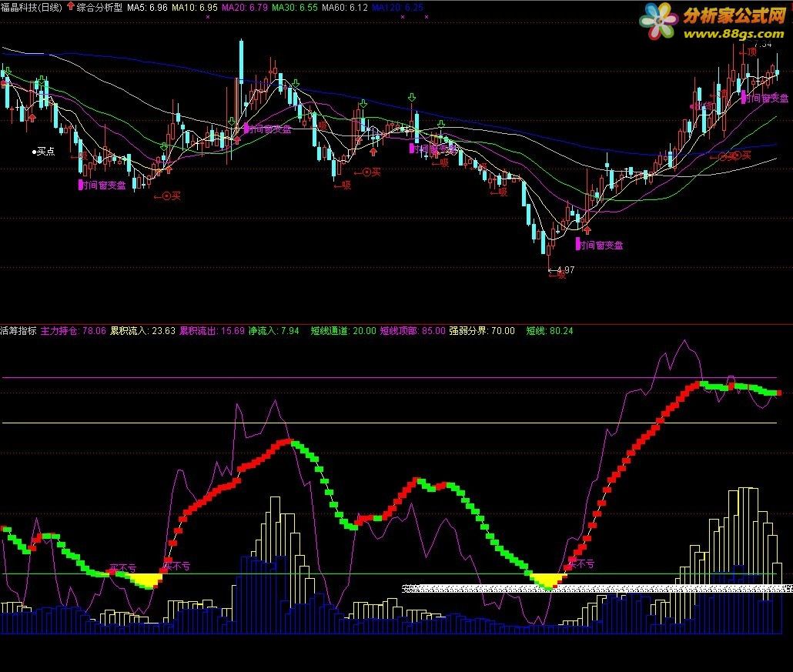Click the MA20: 6.79 value
This screenshot has height=672, width=793.
(245, 8)
